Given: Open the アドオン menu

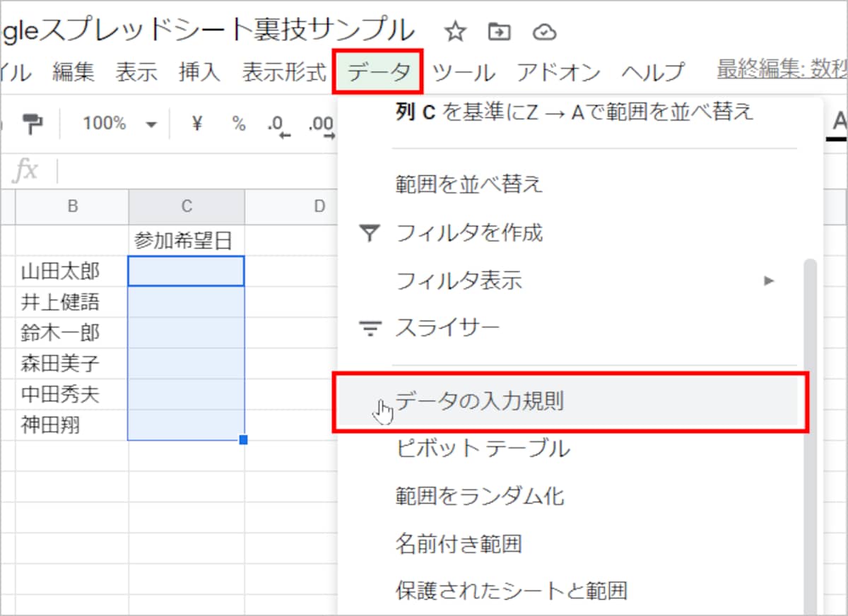Looking at the screenshot, I should coord(558,71).
